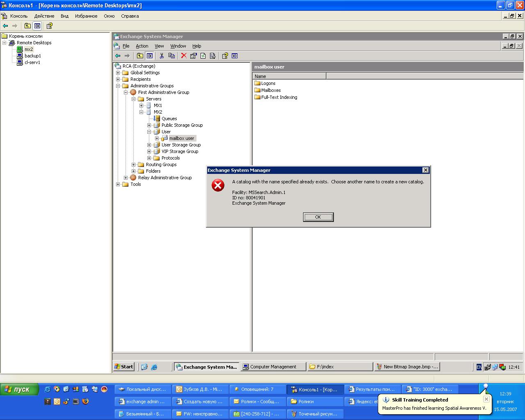Open the Справка menu
525x420 pixels.
(130, 16)
